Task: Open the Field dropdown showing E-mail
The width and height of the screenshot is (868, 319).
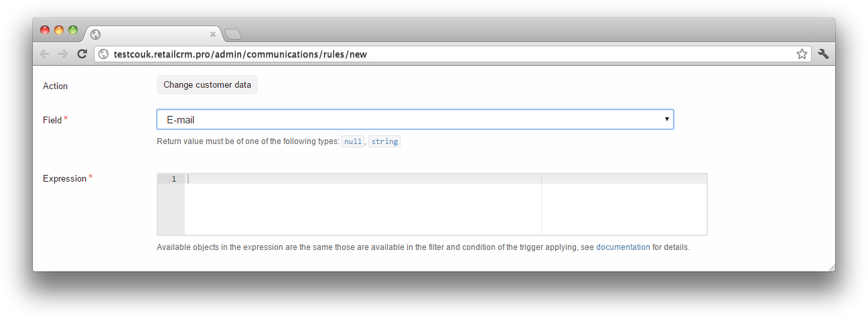Action: (x=415, y=119)
